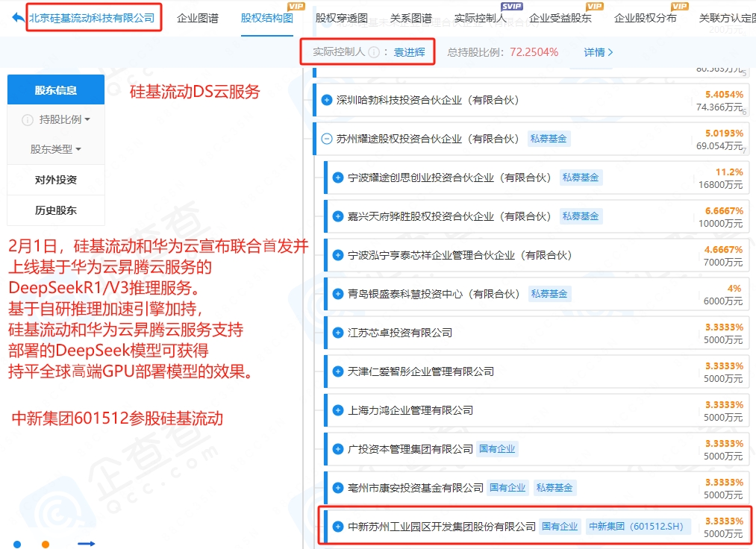Open the 持股比例 dropdown filter

pos(65,119)
